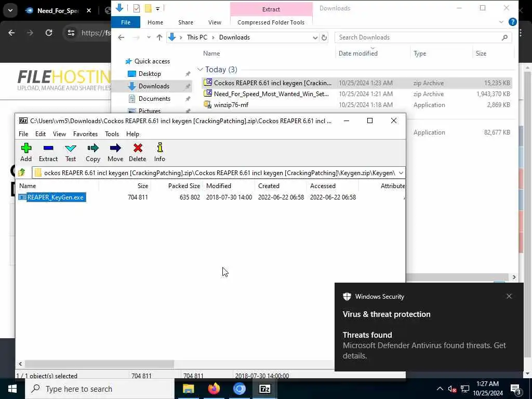Refresh the Downloads folder in Explorer

[324, 37]
